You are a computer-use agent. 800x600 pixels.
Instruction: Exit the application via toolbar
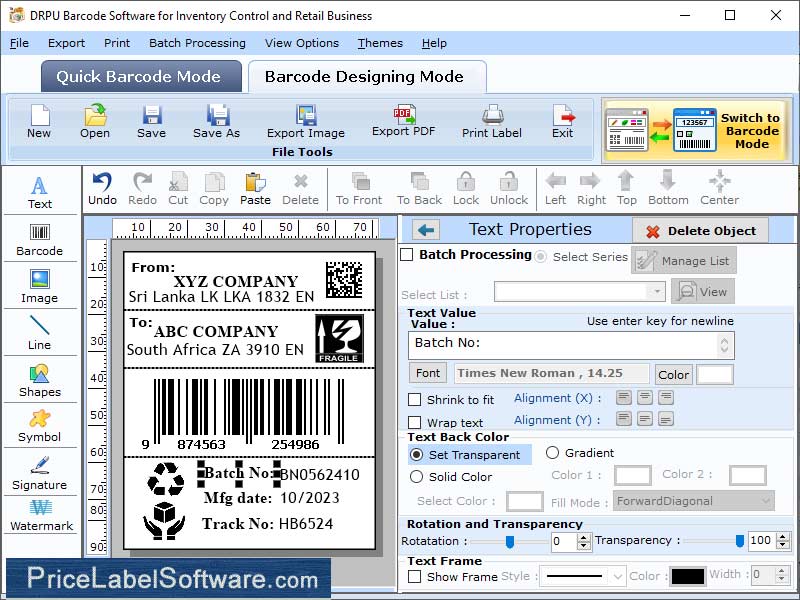point(562,121)
